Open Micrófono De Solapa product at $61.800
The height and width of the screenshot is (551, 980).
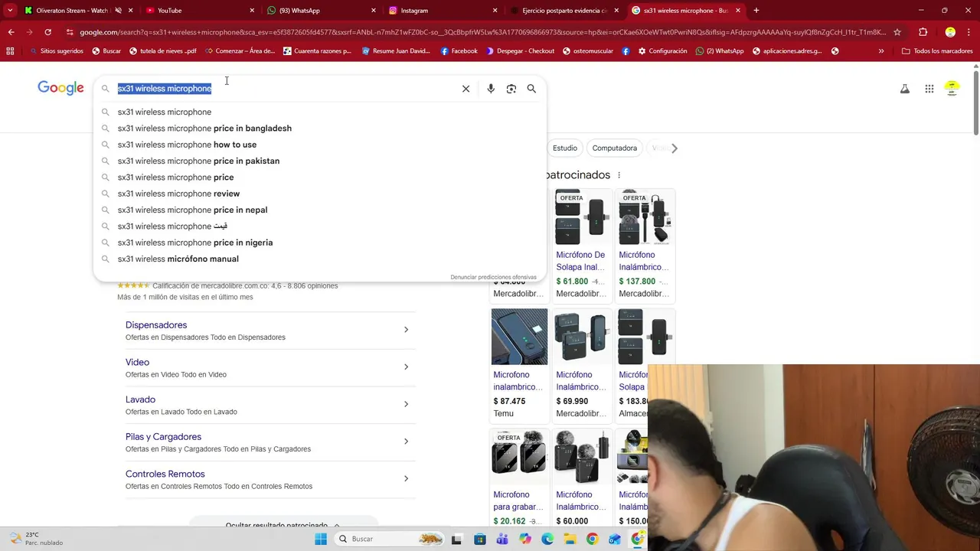[x=581, y=245]
